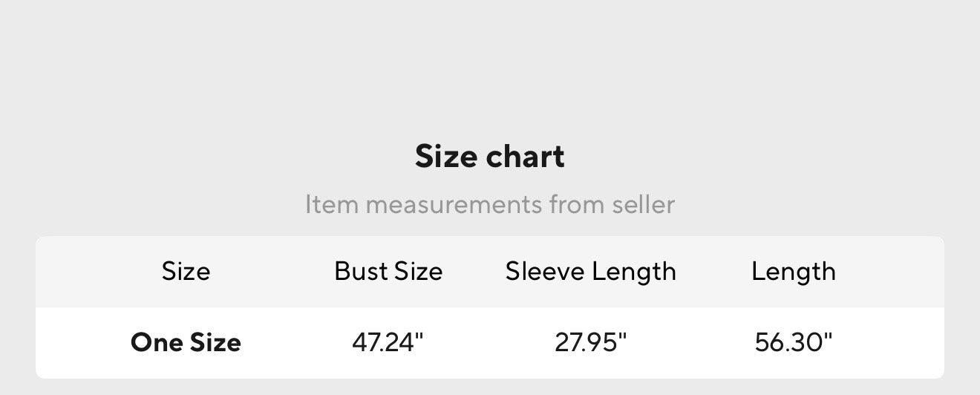Select the Size column header
Screen dimensions: 980x395
(186, 271)
